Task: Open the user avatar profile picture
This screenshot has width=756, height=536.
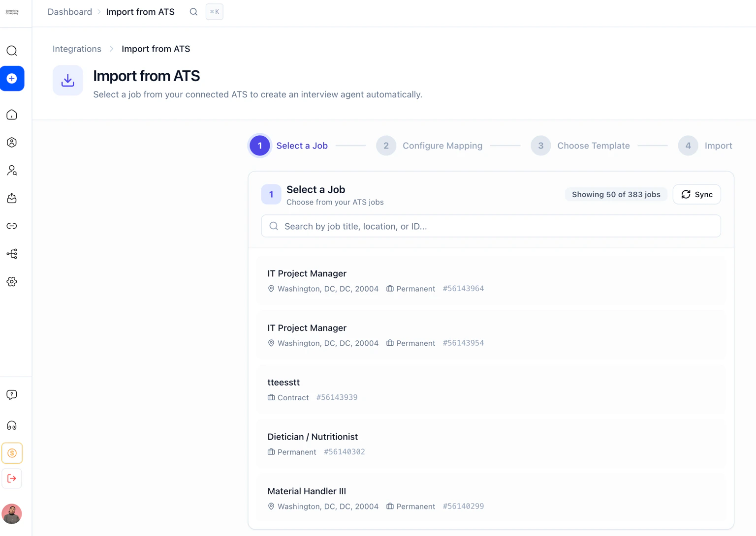Action: (x=12, y=514)
